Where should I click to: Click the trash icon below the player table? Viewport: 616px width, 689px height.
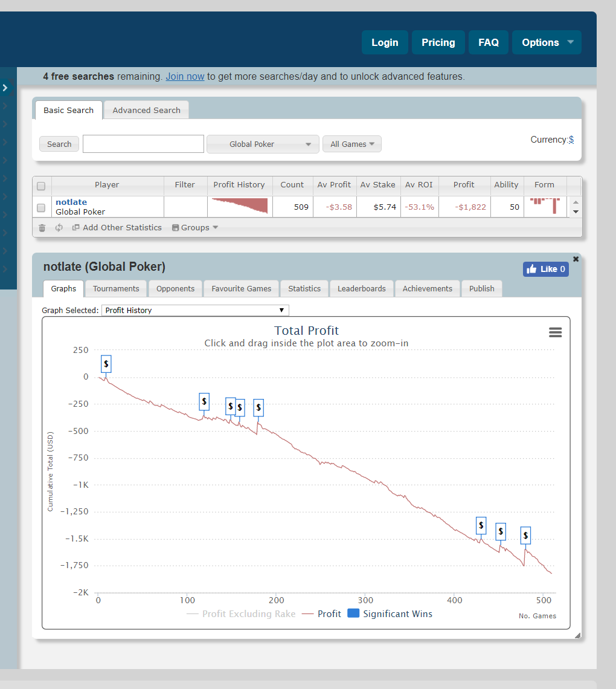coord(42,228)
